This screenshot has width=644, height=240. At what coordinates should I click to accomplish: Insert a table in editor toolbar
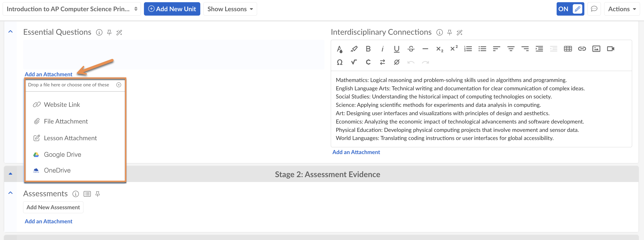[x=568, y=49]
